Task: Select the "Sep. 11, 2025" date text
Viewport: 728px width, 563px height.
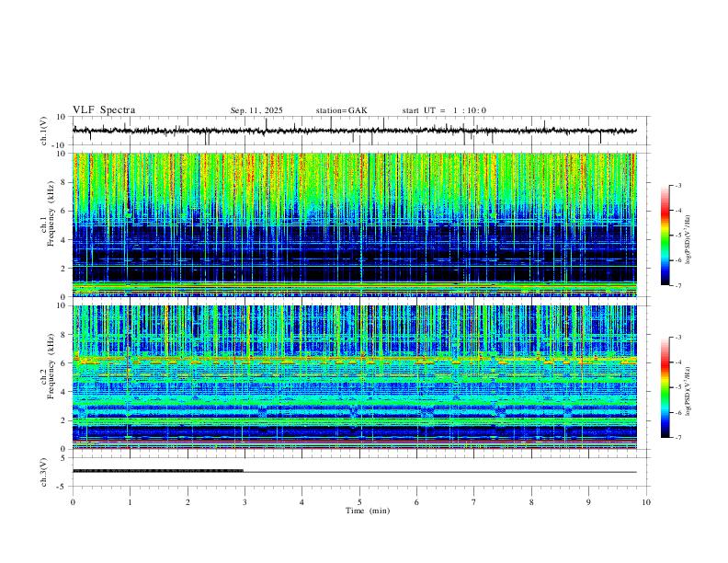Action: click(x=256, y=110)
